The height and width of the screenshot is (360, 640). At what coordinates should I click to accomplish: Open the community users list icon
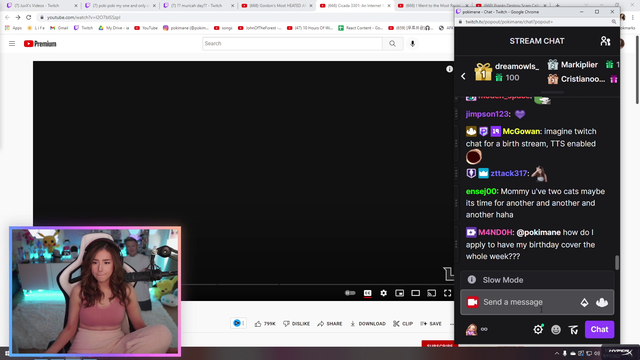pos(605,41)
